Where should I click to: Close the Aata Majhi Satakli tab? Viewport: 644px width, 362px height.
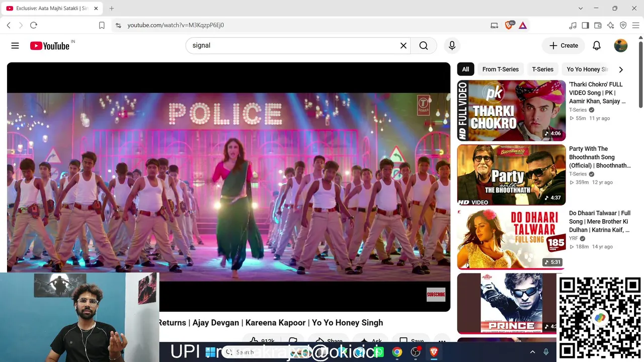point(96,9)
